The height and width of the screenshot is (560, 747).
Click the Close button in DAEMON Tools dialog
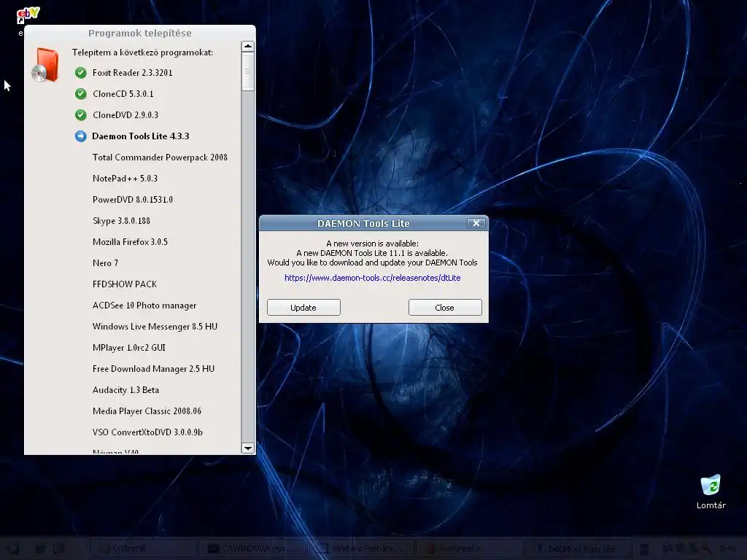(445, 308)
